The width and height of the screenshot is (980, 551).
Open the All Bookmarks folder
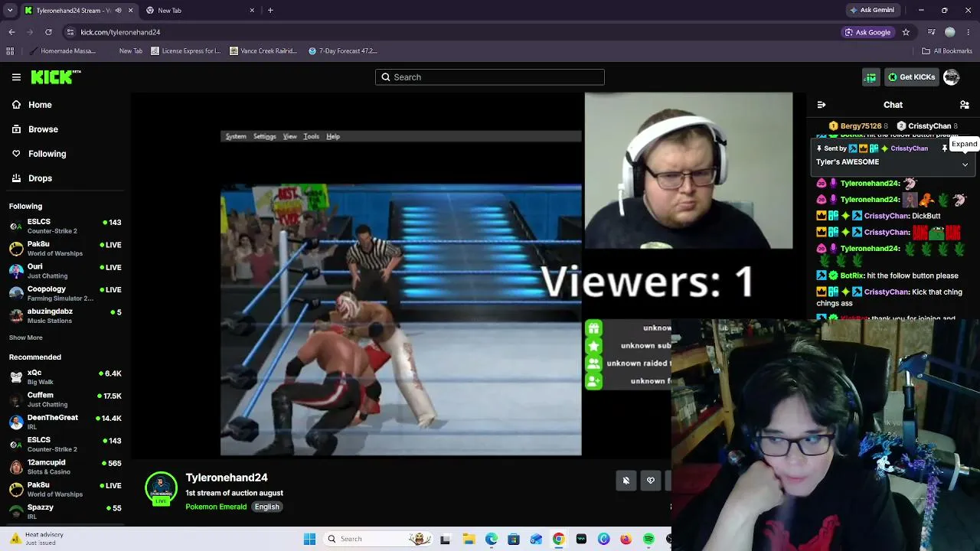947,51
